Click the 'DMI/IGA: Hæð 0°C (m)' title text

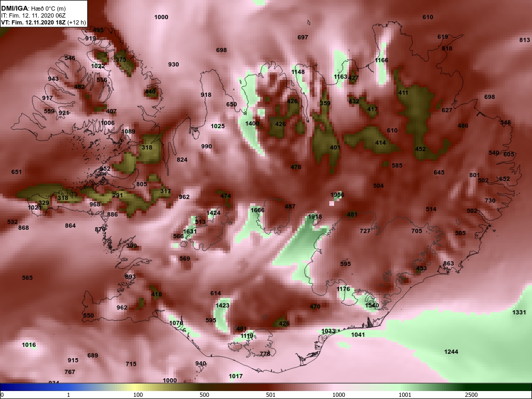[33, 9]
